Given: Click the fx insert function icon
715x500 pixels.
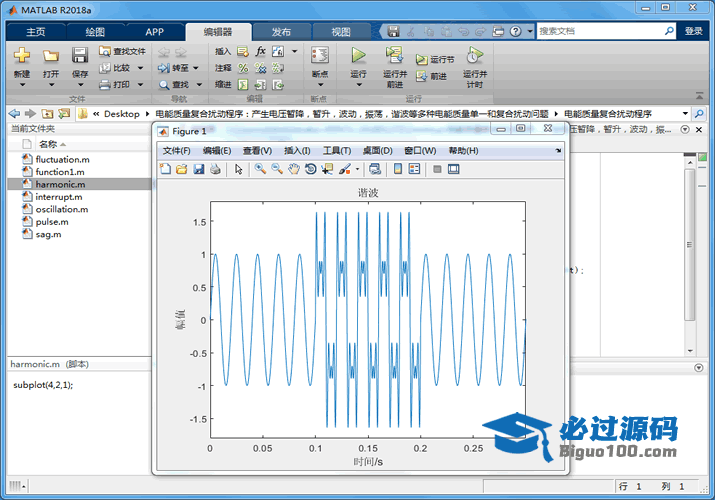Looking at the screenshot, I should (260, 51).
